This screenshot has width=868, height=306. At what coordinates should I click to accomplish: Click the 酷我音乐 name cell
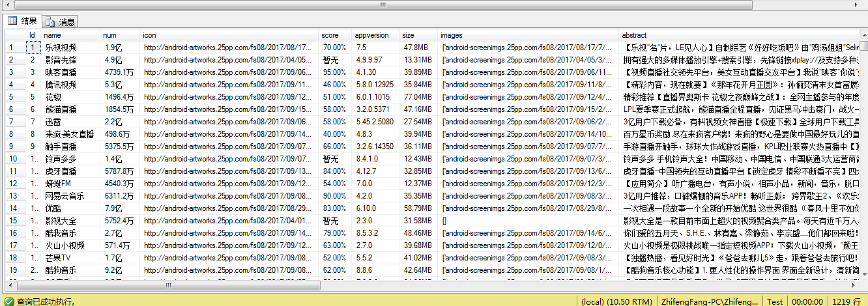(71, 233)
